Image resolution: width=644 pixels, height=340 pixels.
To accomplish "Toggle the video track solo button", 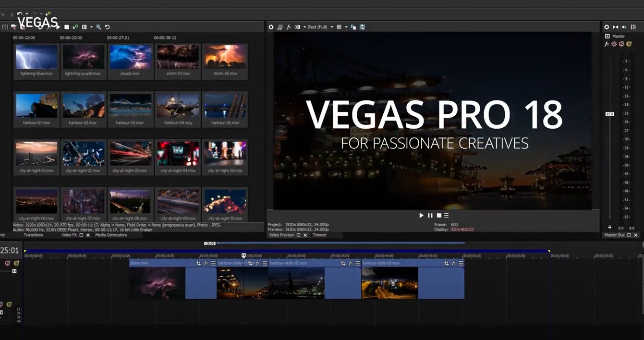I will point(16,263).
